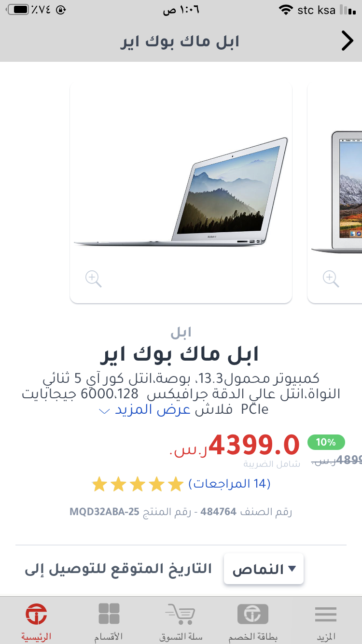Tap magnifier icon on second product image
The image size is (362, 644).
point(331,279)
